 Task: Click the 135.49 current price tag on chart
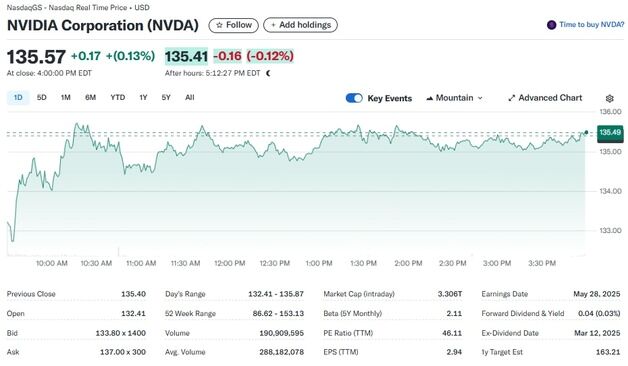(x=610, y=133)
